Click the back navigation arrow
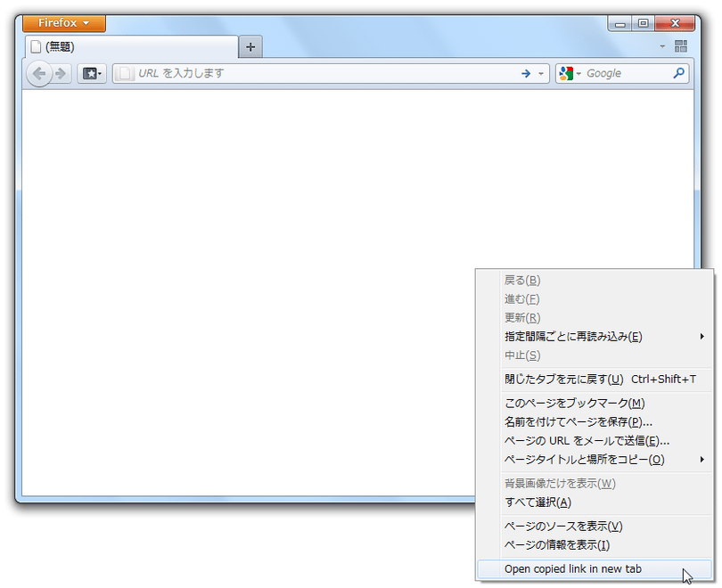 [39, 73]
